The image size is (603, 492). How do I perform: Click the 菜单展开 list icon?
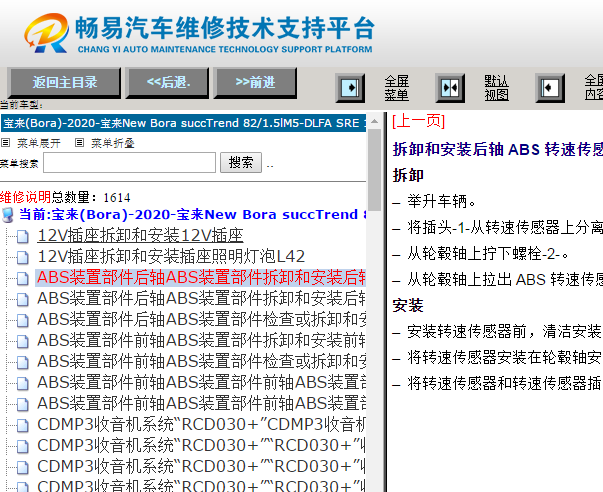5,143
